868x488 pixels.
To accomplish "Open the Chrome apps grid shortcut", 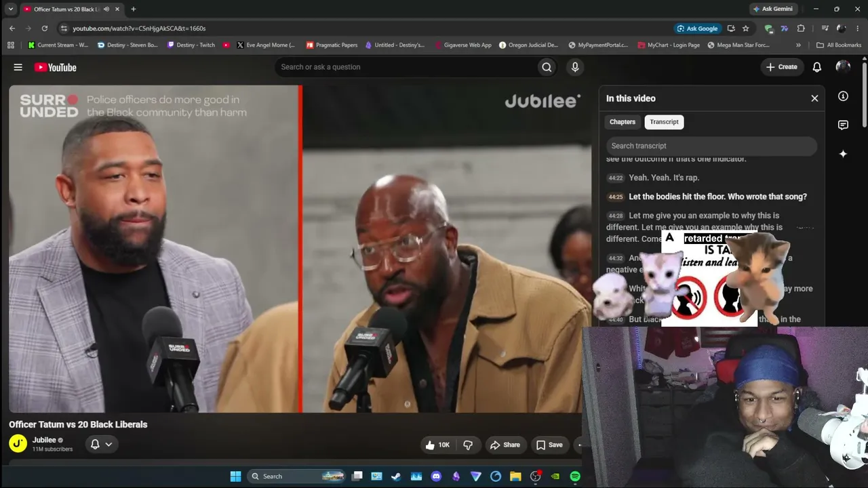I will click(11, 45).
